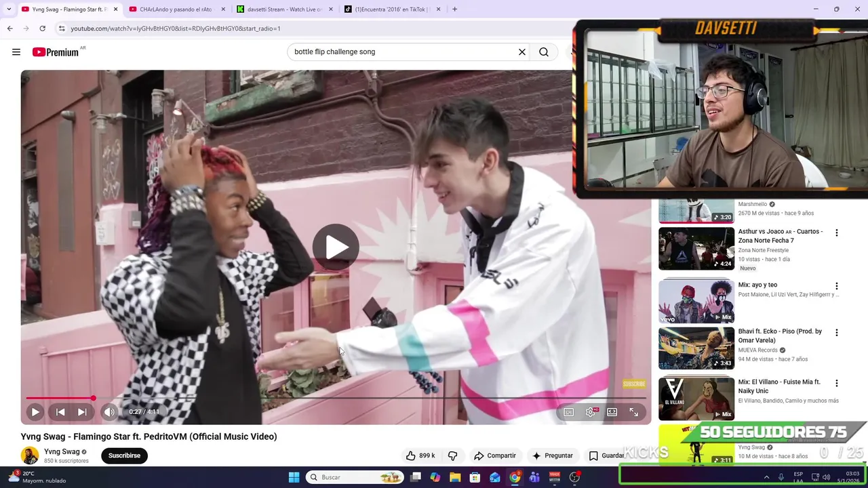The width and height of the screenshot is (868, 488).
Task: Close the CHArLAndo y pasando tab
Action: [223, 9]
